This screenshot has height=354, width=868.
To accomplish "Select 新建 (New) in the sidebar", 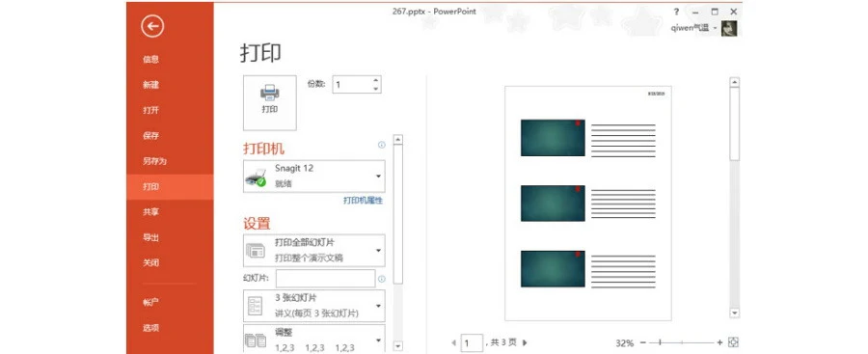I will pyautogui.click(x=150, y=85).
